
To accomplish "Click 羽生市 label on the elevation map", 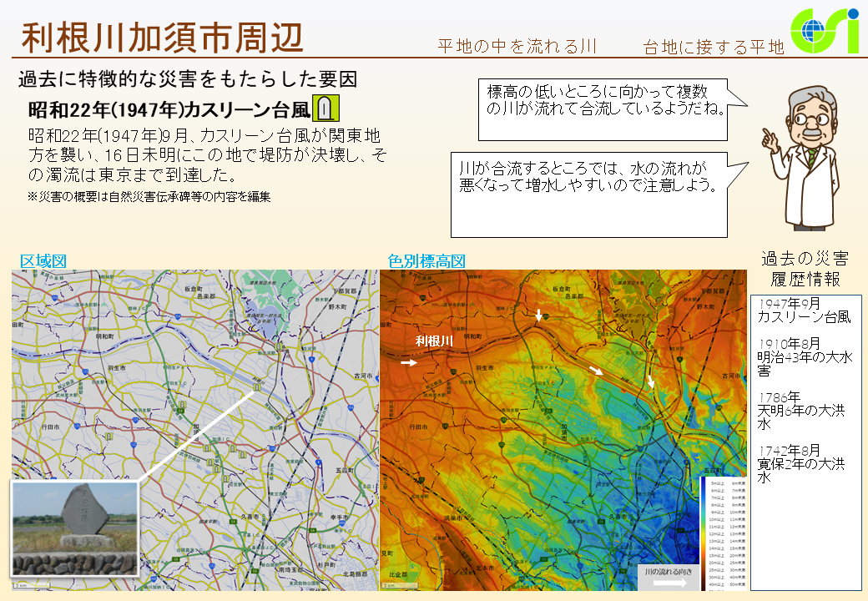I will [484, 367].
